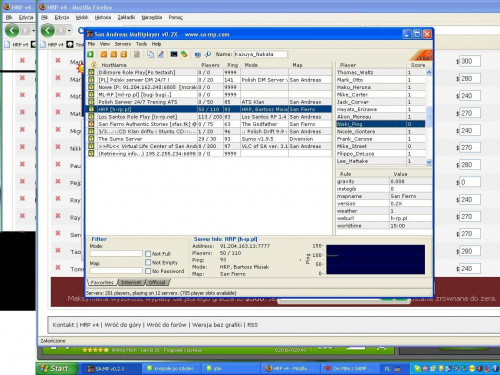
Task: Switch to the Internet tab
Action: click(131, 283)
